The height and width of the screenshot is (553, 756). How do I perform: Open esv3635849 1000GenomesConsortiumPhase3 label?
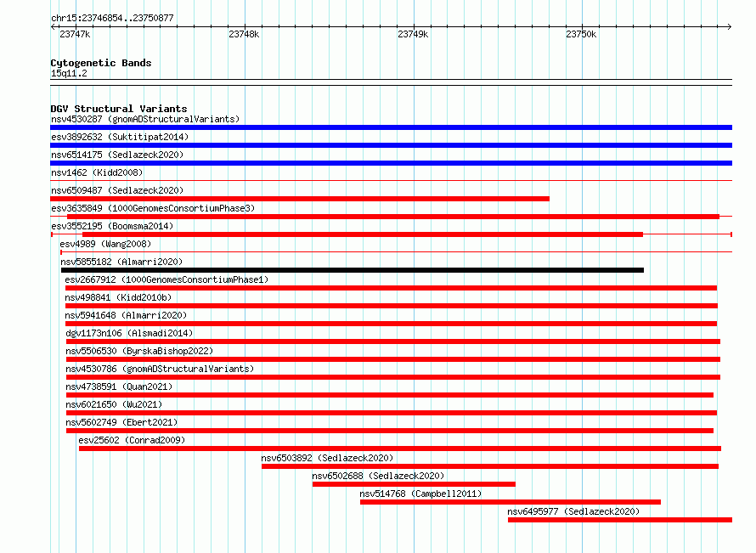153,208
